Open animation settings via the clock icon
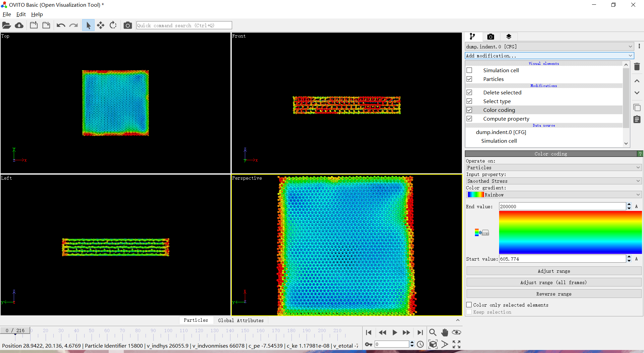The height and width of the screenshot is (353, 644). point(420,344)
